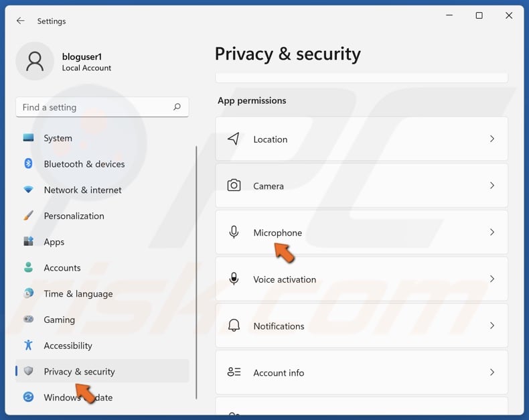Click the Personalization paintbrush icon
Screen dimensions: 529x420
[28, 216]
